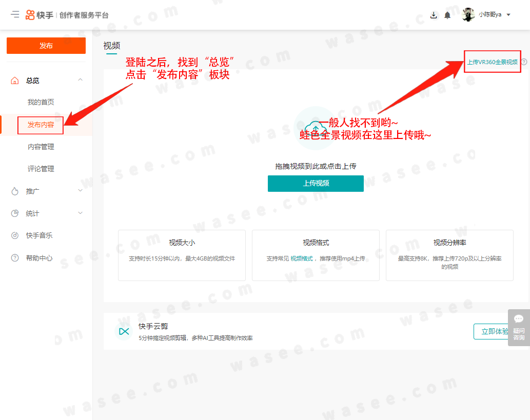Click 上传VR360全景视频 link

[x=492, y=62]
